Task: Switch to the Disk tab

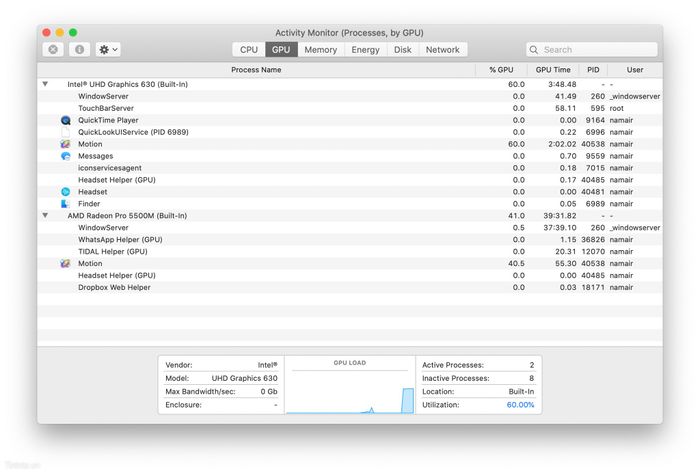Action: (x=403, y=50)
